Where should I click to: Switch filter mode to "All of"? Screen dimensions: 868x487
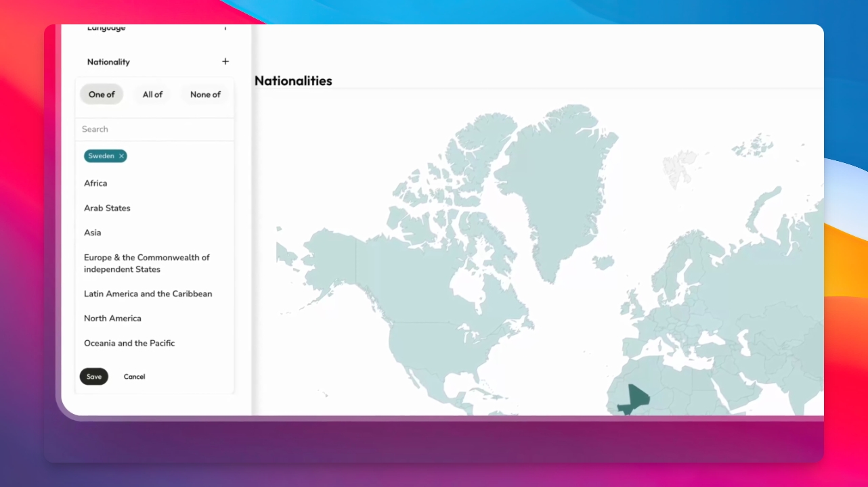pos(152,95)
